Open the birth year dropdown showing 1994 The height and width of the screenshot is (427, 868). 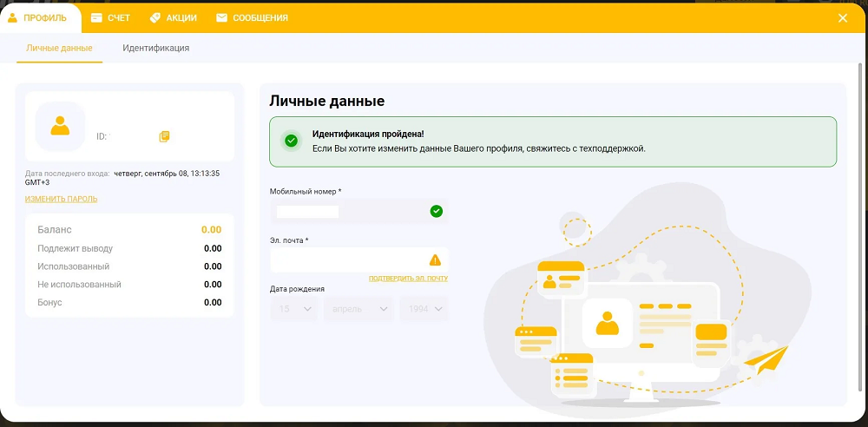[424, 309]
